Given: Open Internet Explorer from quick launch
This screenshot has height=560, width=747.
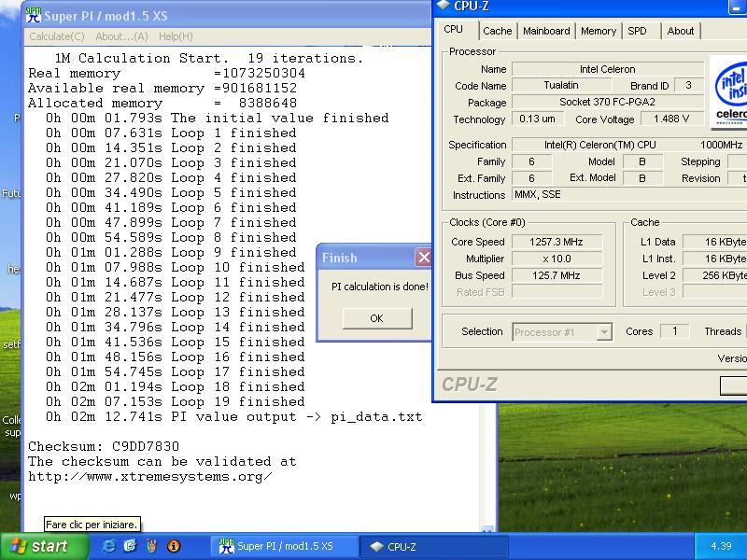Looking at the screenshot, I should click(x=108, y=546).
